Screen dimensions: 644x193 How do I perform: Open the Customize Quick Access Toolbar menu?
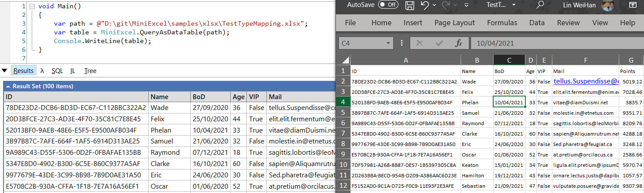coord(466,5)
